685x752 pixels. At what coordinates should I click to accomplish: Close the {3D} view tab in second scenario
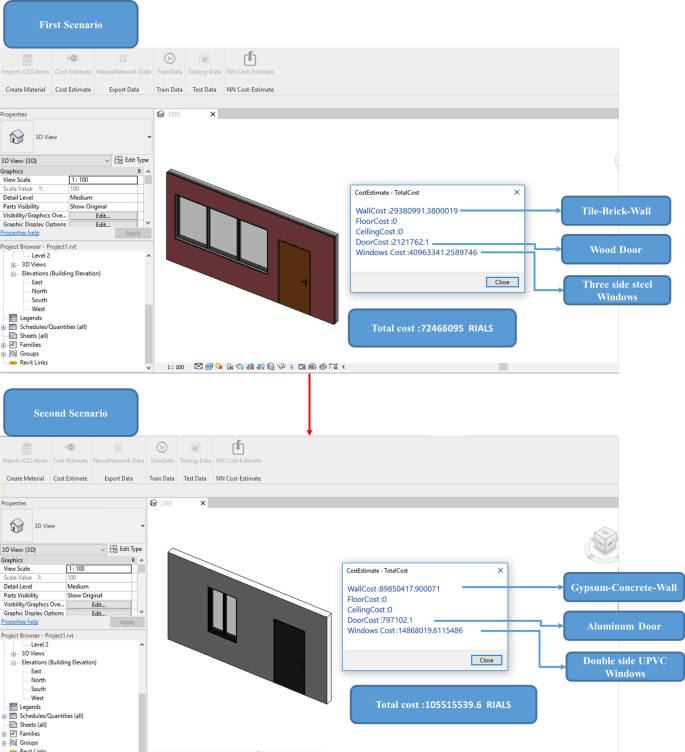[203, 503]
